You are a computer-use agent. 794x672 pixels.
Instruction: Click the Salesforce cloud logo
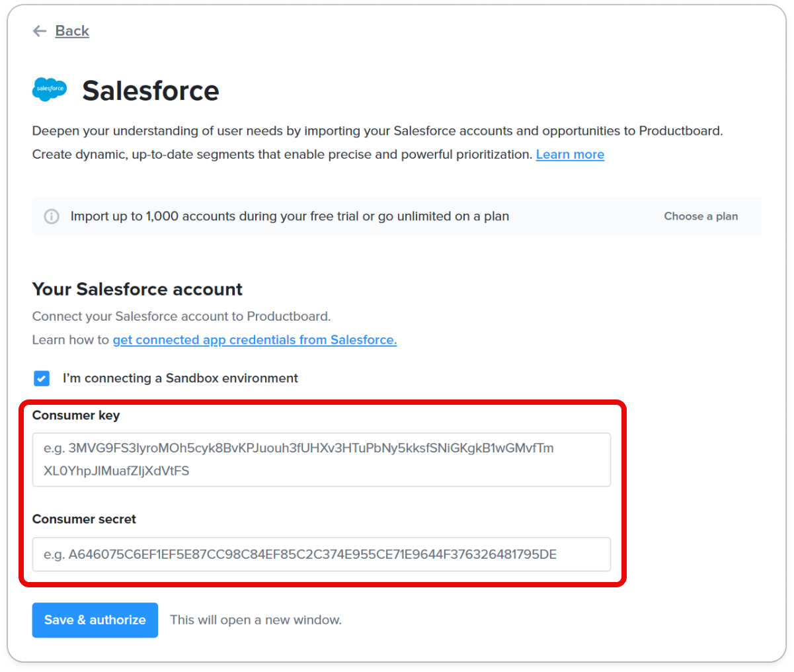coord(50,89)
